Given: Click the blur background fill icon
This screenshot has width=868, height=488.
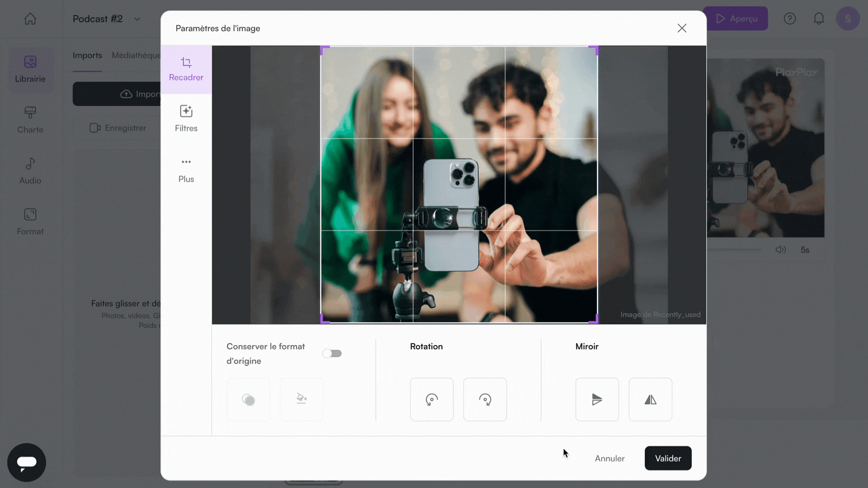Looking at the screenshot, I should coord(248,399).
